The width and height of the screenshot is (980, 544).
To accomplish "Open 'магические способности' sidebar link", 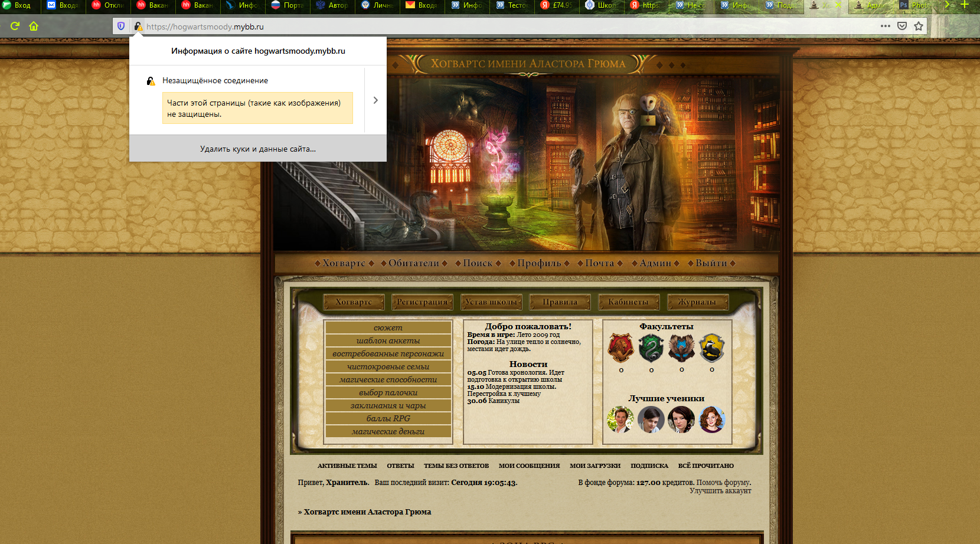I will [x=388, y=379].
